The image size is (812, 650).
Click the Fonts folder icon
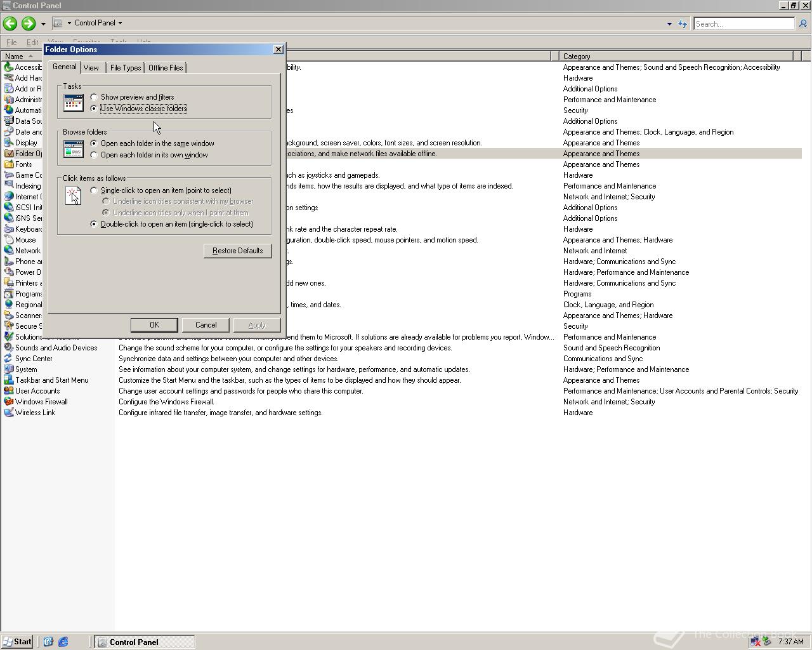coord(8,164)
